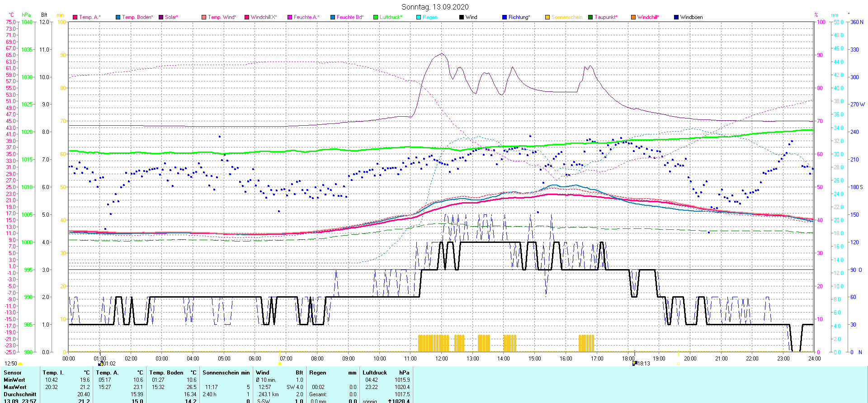Click the Luftdruck column header in table
The image size is (868, 403).
(375, 373)
